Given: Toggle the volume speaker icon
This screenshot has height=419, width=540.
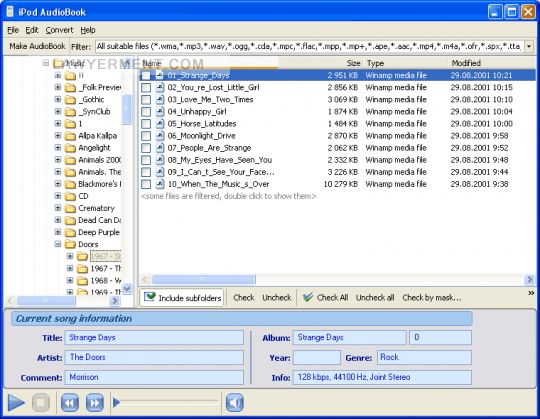Looking at the screenshot, I should pyautogui.click(x=235, y=402).
